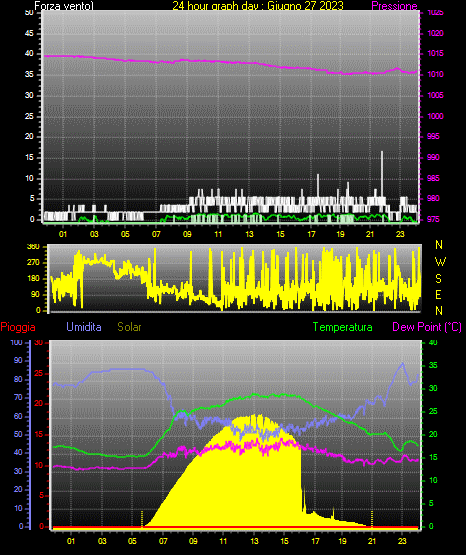Click the Solar legend label
Screen dimensions: 466x555
(x=129, y=327)
